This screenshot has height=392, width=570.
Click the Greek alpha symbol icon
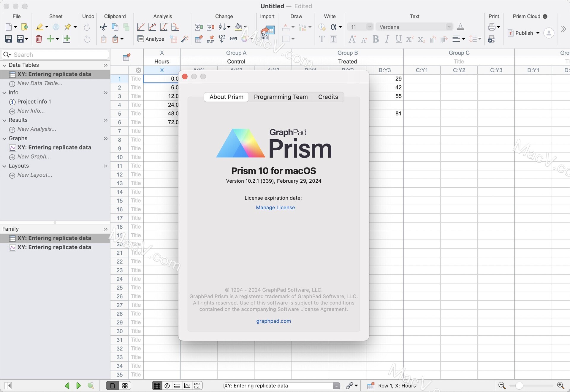333,27
